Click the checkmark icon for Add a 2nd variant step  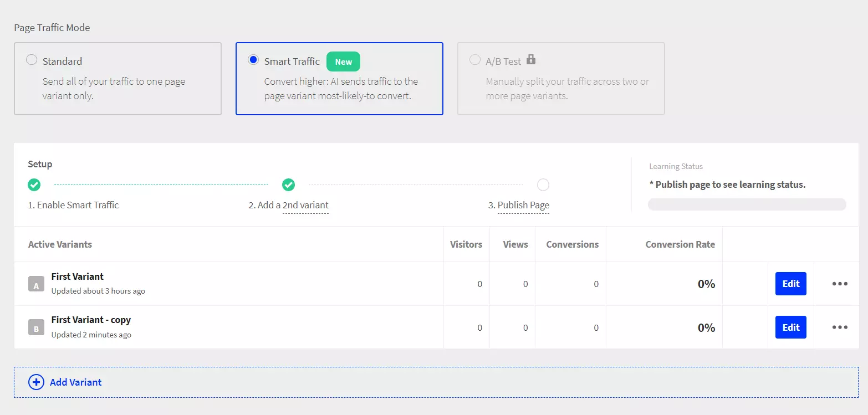click(x=288, y=185)
